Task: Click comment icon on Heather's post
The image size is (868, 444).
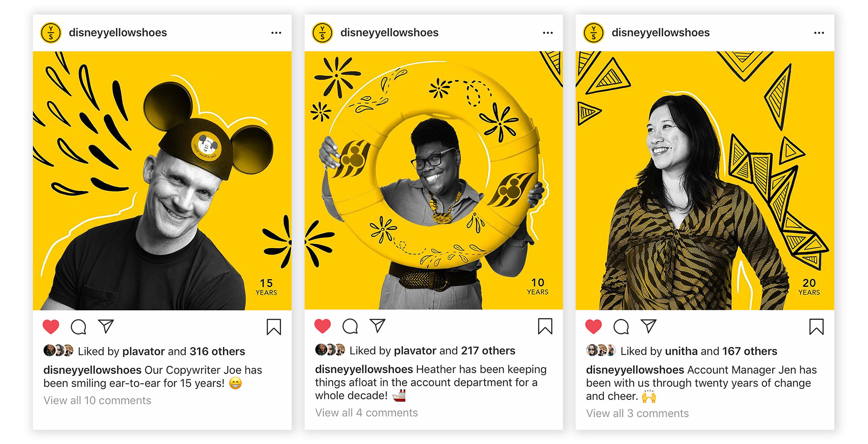Action: (350, 326)
